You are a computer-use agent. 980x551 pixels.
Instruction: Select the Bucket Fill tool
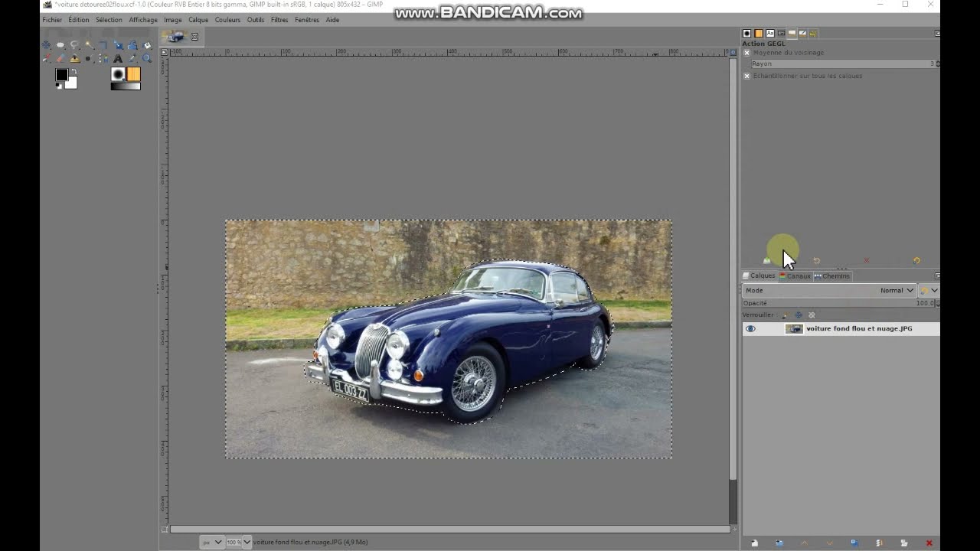[x=147, y=44]
